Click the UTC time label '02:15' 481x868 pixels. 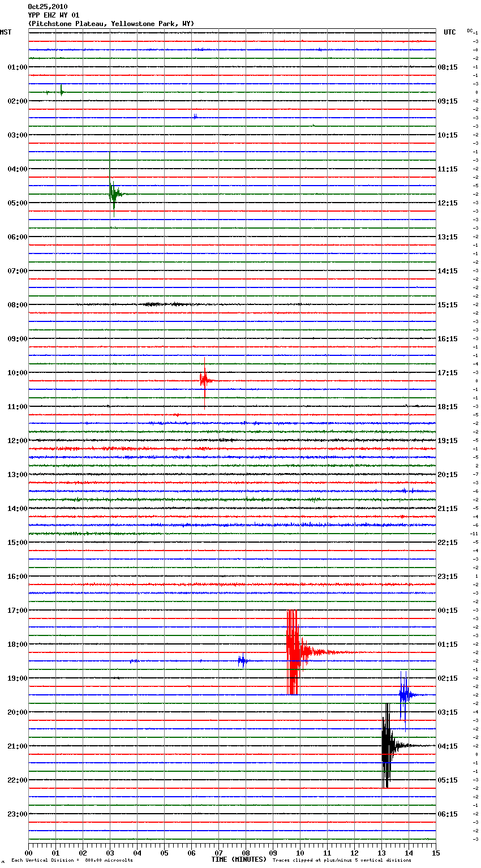pos(448,678)
